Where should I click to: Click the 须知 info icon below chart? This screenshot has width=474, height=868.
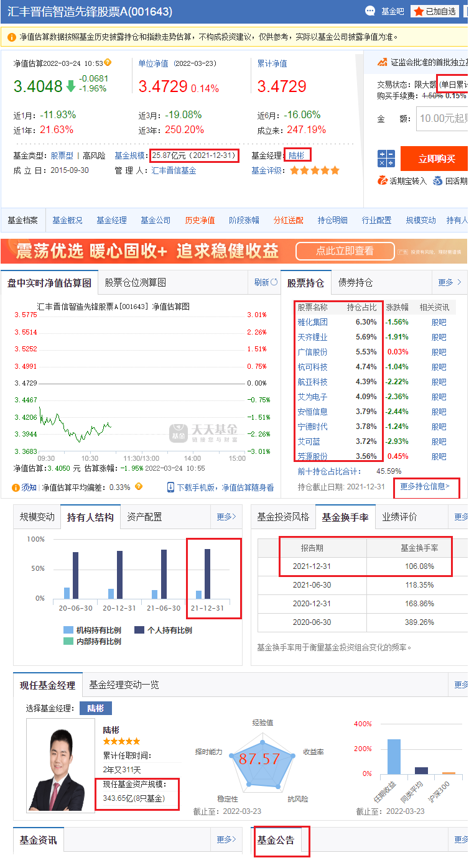coord(16,487)
